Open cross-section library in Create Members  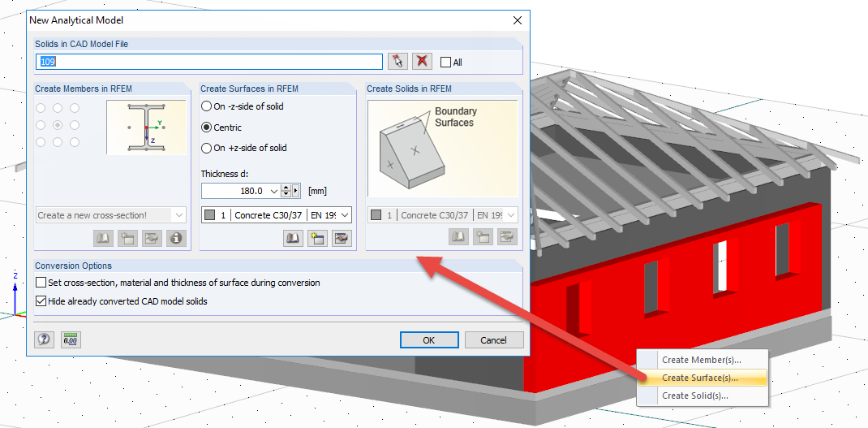pyautogui.click(x=103, y=239)
